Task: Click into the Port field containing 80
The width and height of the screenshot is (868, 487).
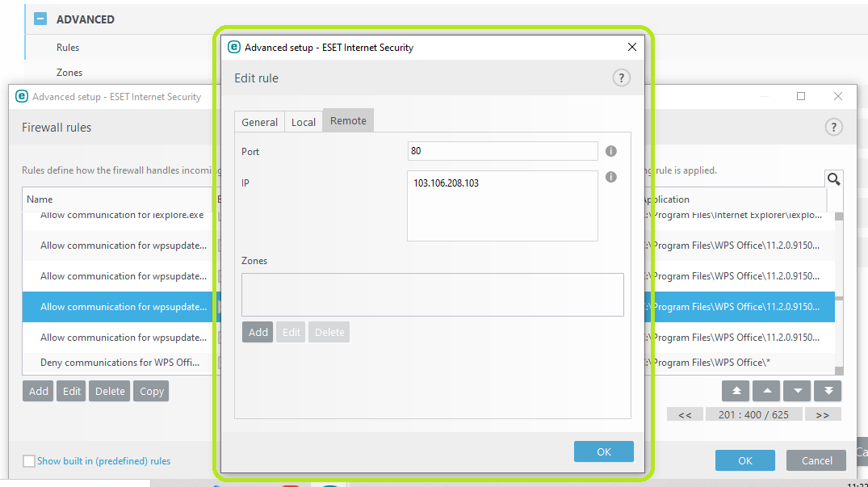Action: [x=503, y=151]
